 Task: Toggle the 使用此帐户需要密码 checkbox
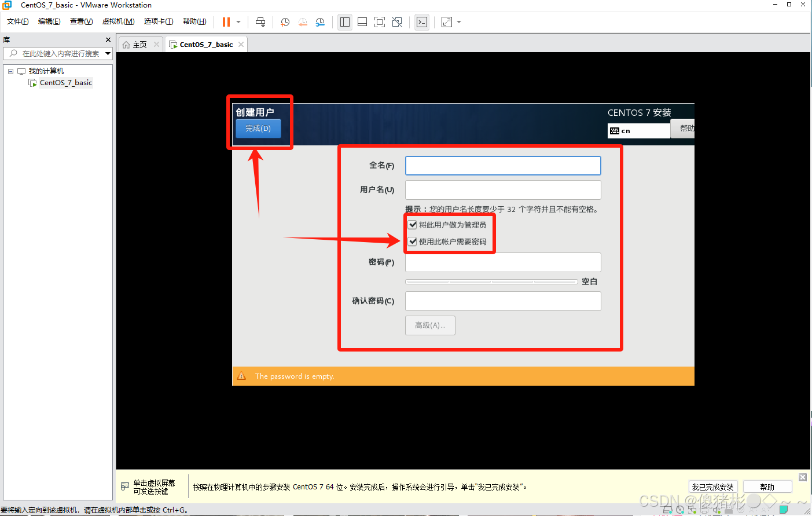tap(413, 241)
